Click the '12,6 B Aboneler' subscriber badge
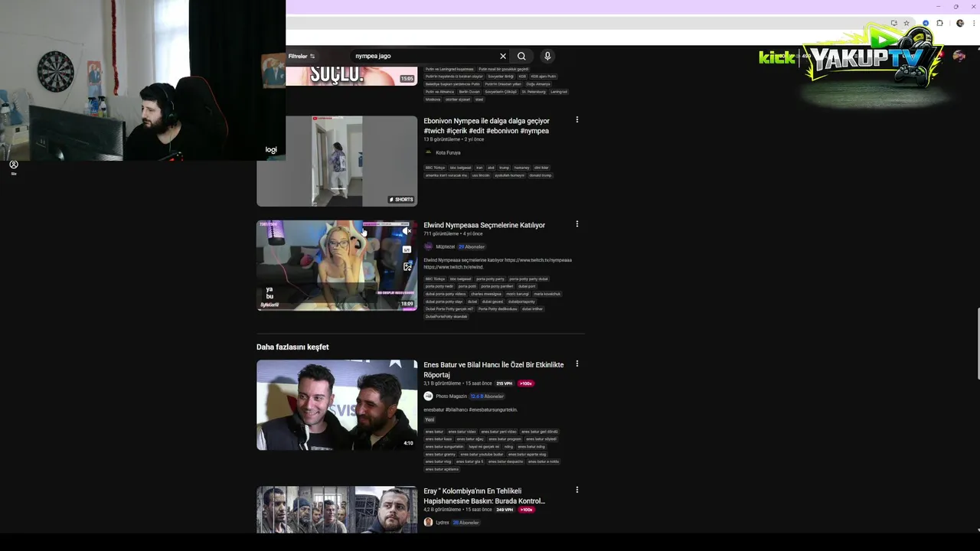The height and width of the screenshot is (551, 980). click(x=487, y=396)
